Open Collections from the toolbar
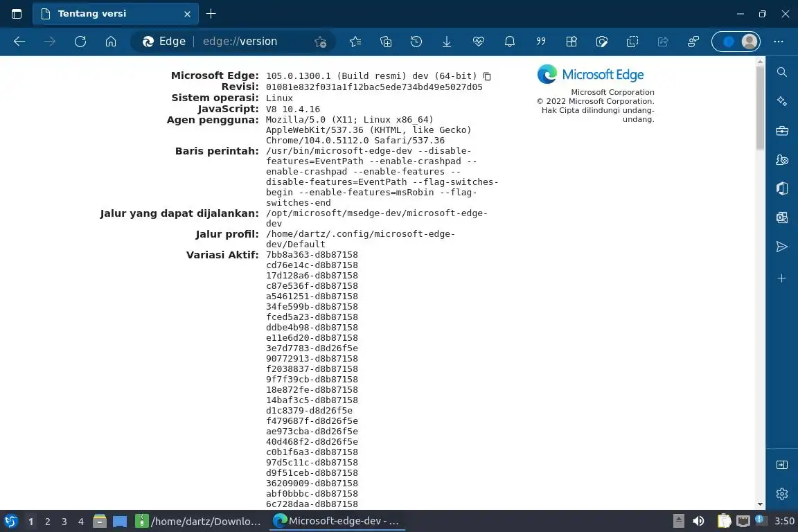 [386, 42]
